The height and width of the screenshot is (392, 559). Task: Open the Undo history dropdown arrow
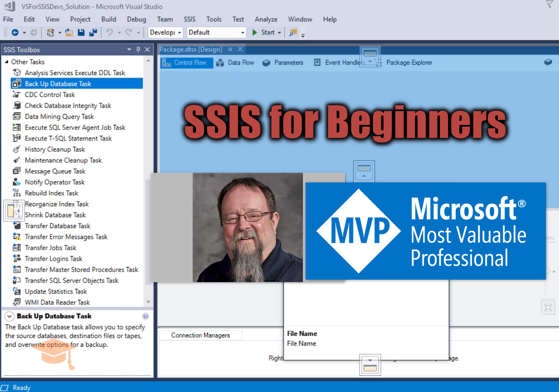point(119,32)
